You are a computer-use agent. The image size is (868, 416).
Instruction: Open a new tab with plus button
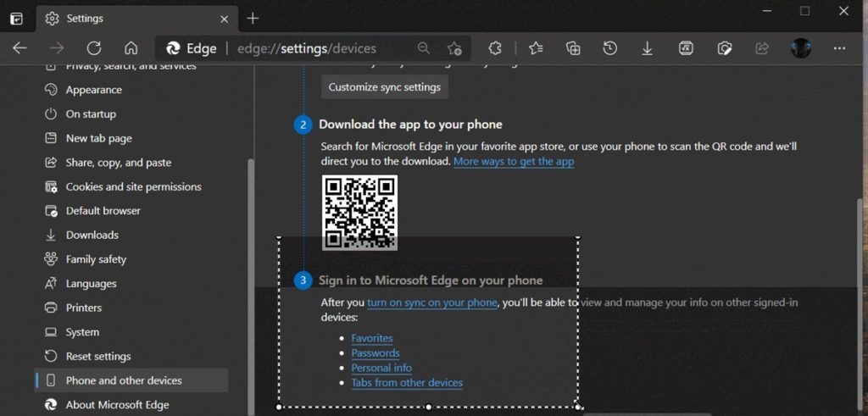[x=253, y=18]
